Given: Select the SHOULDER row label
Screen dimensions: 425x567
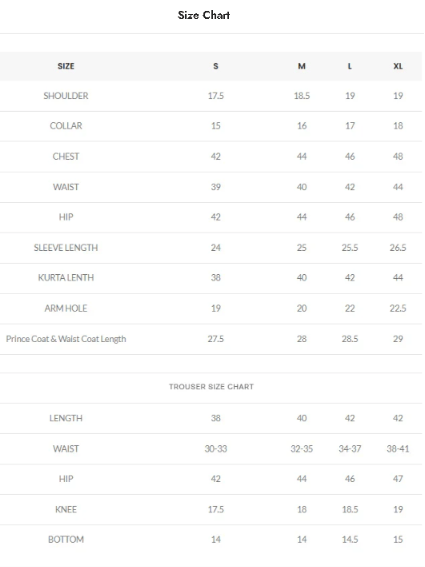Looking at the screenshot, I should click(x=66, y=96).
